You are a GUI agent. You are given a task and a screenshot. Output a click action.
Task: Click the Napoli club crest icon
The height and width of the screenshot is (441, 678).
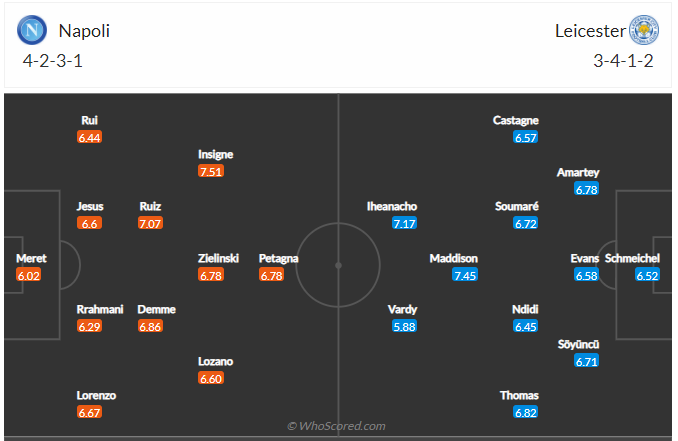[32, 30]
